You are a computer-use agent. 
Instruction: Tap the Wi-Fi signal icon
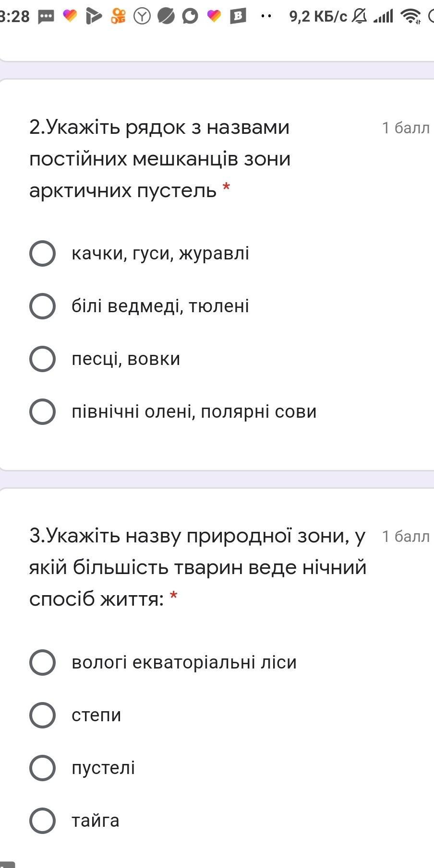[x=411, y=17]
